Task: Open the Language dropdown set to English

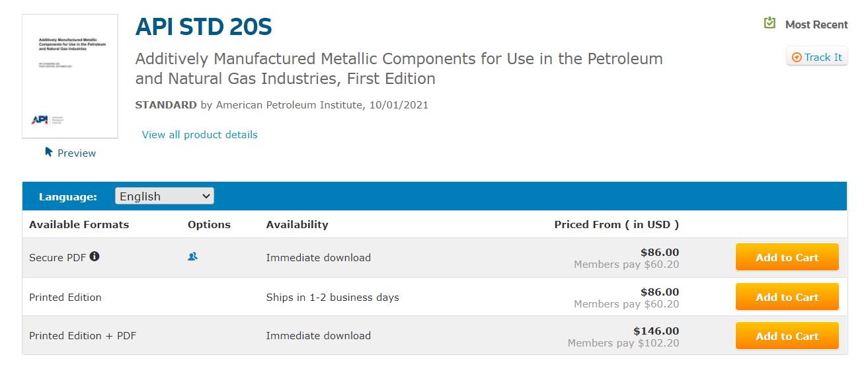Action: (x=165, y=196)
